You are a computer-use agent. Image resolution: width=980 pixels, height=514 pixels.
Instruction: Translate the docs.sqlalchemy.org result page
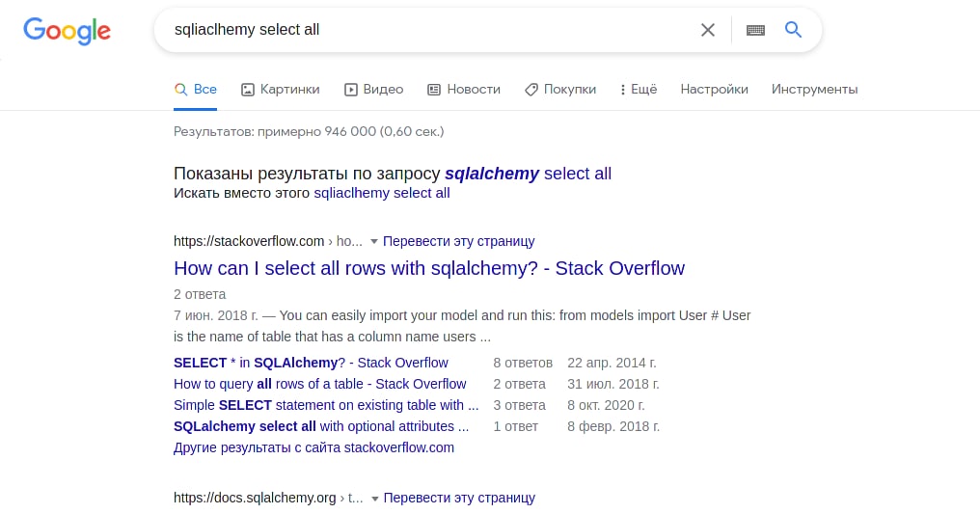[x=459, y=498]
